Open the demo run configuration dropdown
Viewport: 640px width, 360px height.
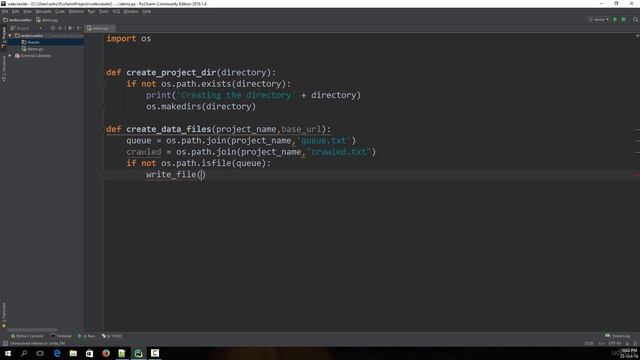599,20
